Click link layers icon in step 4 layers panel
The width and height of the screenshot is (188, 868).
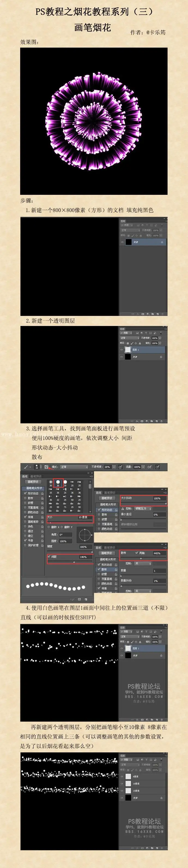point(132,720)
